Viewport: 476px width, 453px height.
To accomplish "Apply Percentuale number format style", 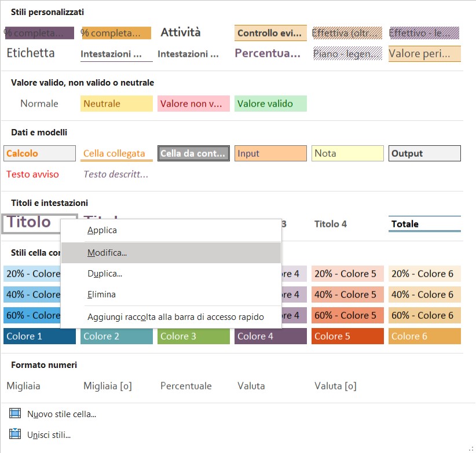I will pos(186,386).
